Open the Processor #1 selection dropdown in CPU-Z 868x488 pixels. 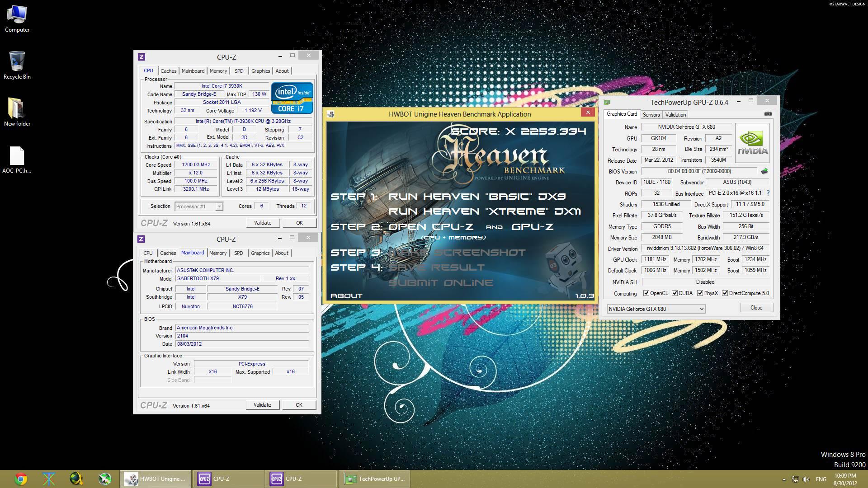(x=198, y=206)
